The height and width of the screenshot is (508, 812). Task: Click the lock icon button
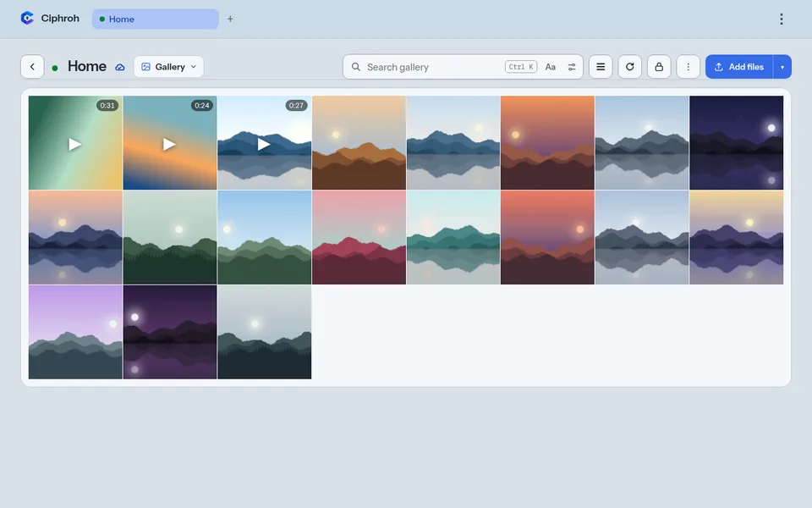(659, 67)
